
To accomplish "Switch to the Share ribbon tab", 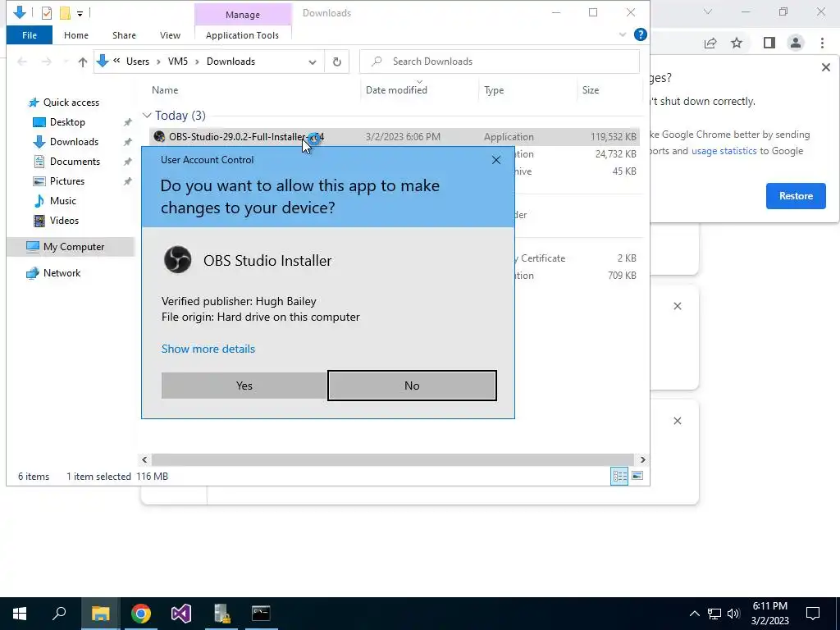I will click(x=124, y=35).
